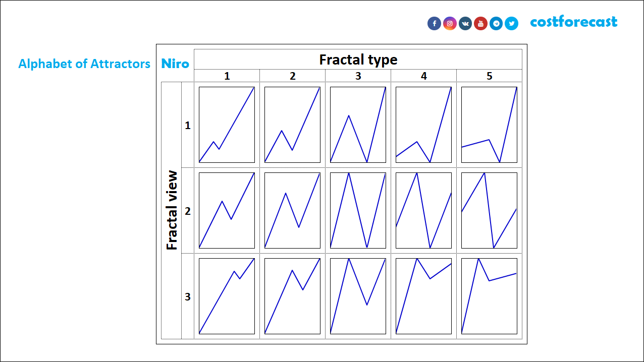Screen dimensions: 644x362
Task: Click the Niro label
Action: tap(175, 64)
